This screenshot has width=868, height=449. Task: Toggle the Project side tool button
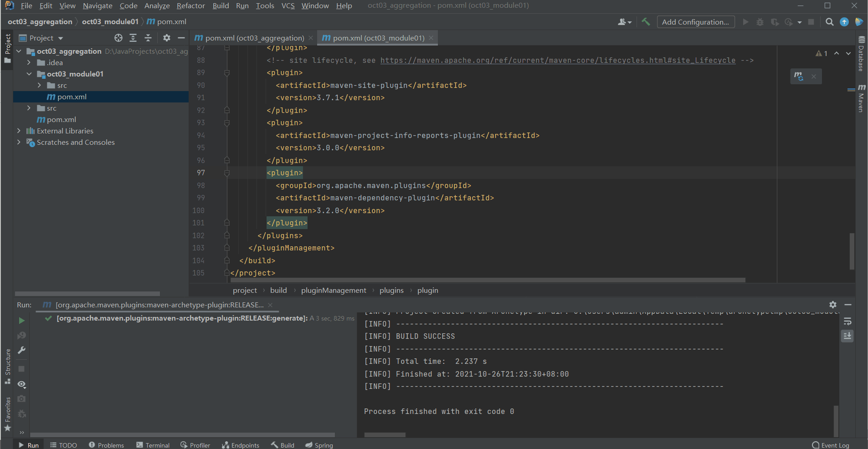[x=7, y=48]
